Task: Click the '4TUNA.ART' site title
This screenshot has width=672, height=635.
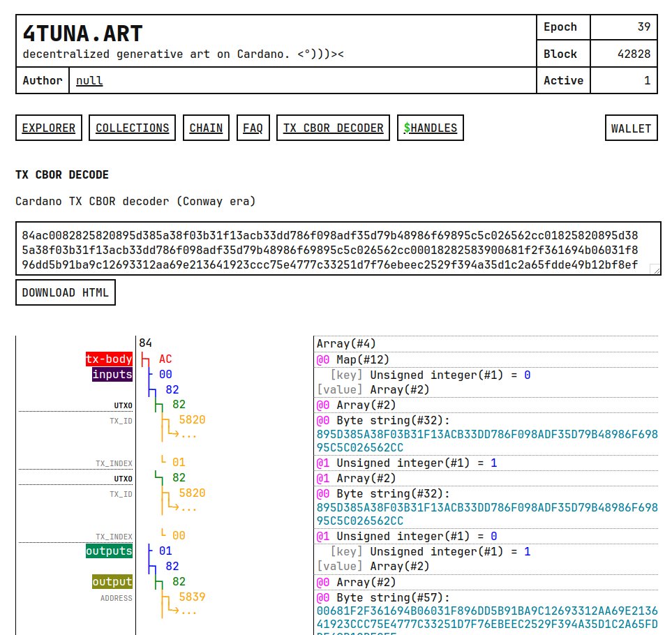Action: tap(83, 33)
